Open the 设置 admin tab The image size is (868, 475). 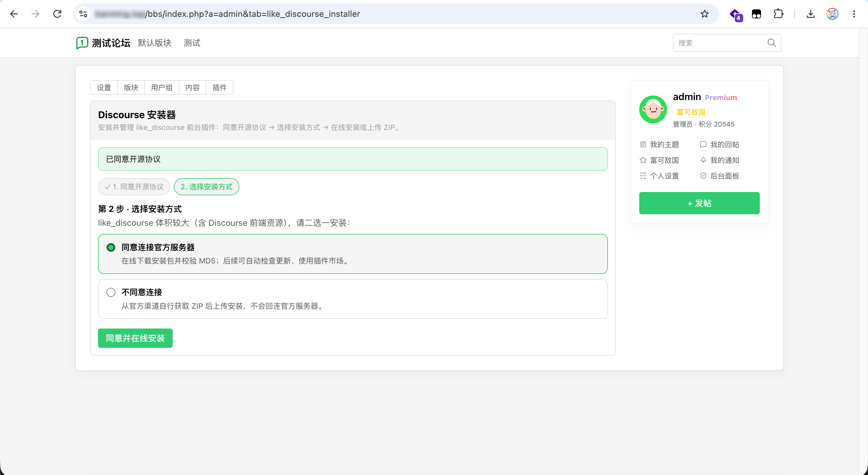click(104, 88)
